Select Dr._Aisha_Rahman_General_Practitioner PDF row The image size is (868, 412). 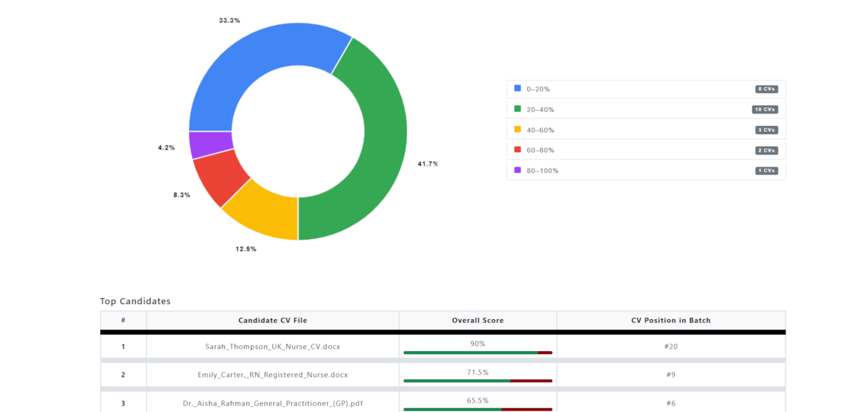(272, 403)
